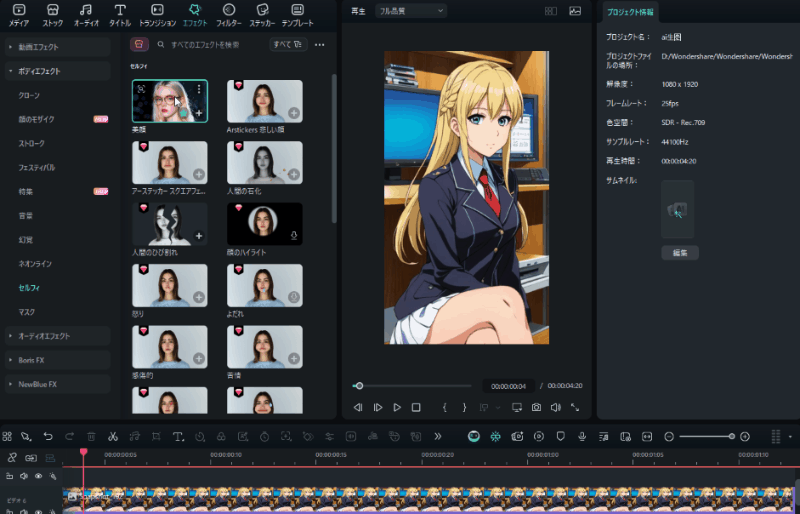Image resolution: width=800 pixels, height=514 pixels.
Task: Toggle the chain auto link icon above the track headers
Action: point(31,458)
